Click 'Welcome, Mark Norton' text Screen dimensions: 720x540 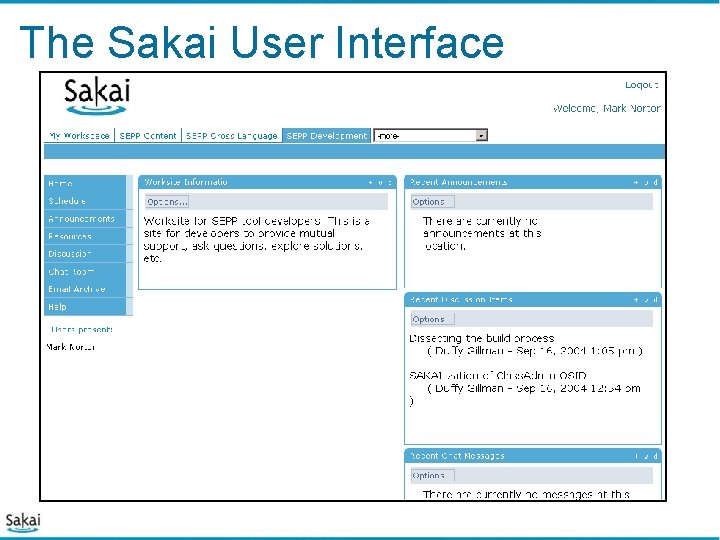pyautogui.click(x=607, y=108)
